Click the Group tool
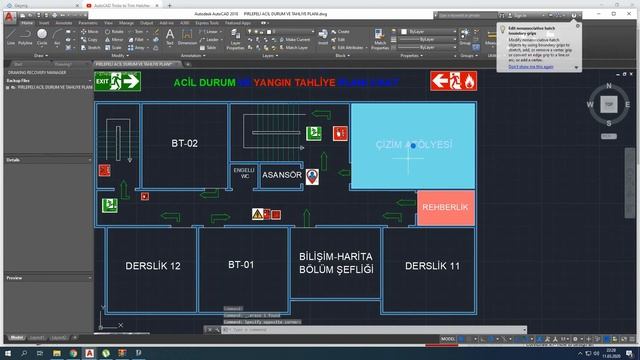640x360 pixels. click(464, 37)
